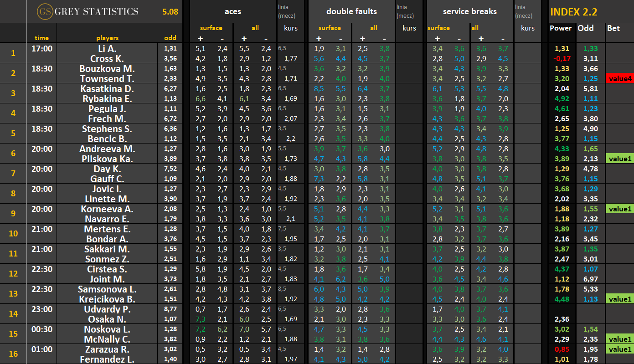Select player Frech M.

pos(107,118)
